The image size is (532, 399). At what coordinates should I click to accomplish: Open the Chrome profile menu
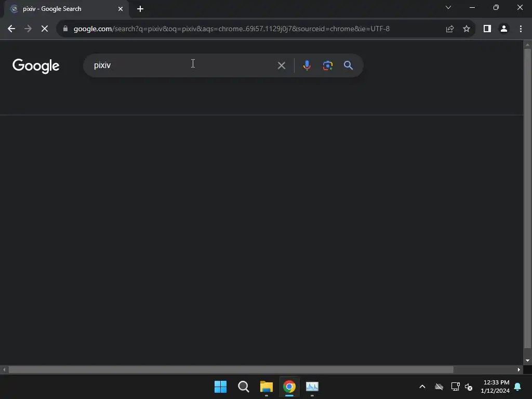[504, 29]
